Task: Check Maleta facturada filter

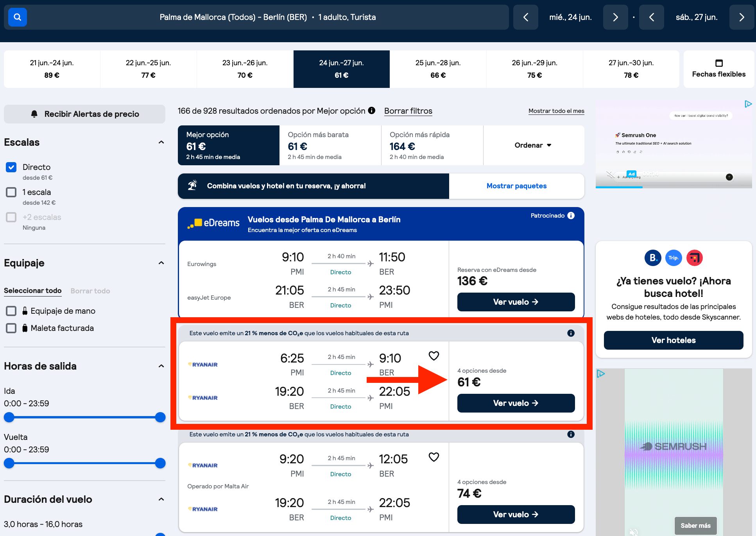Action: tap(11, 328)
